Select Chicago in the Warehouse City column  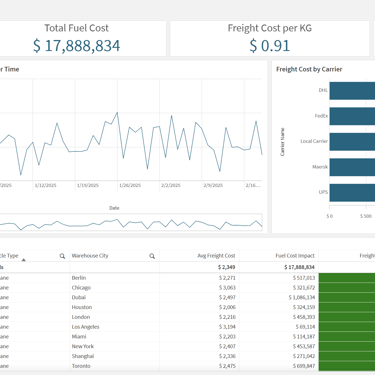click(81, 288)
